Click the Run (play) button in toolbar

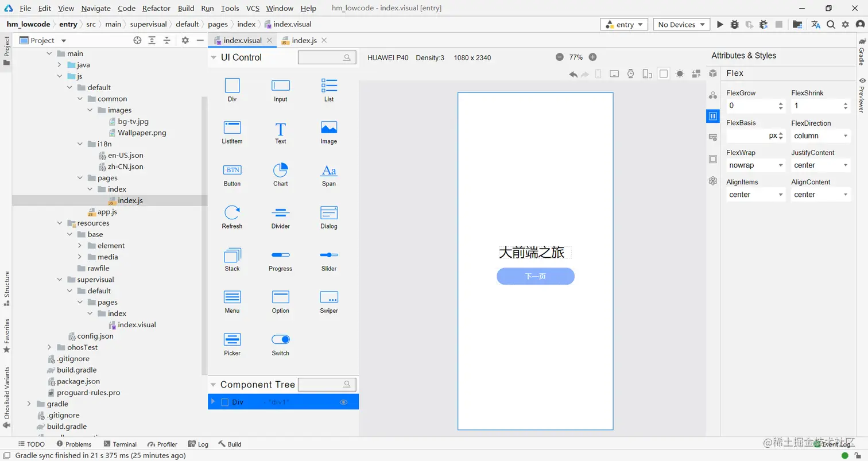[720, 25]
